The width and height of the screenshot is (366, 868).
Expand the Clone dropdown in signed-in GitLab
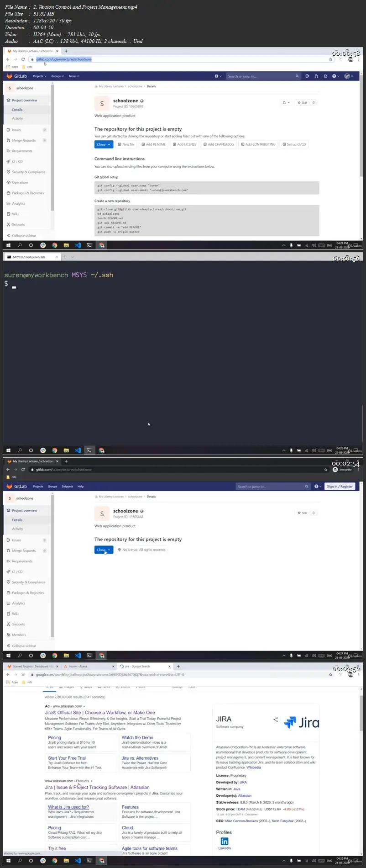tap(104, 144)
